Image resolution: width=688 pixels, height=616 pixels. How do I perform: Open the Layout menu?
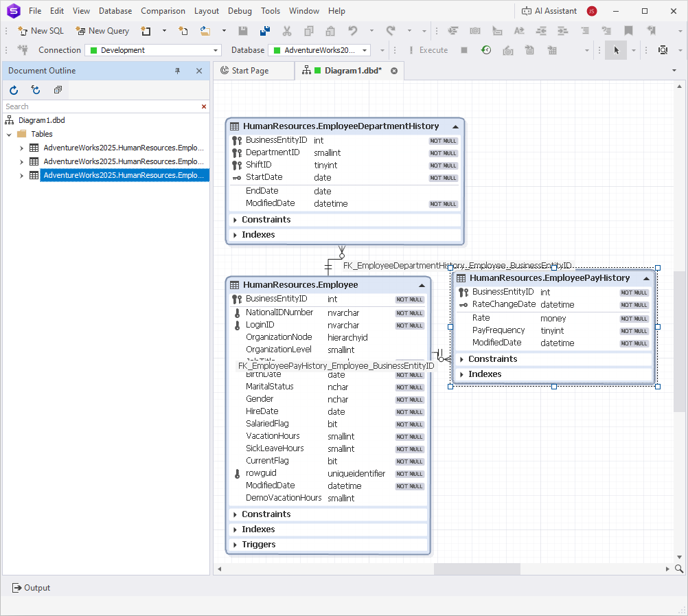206,11
